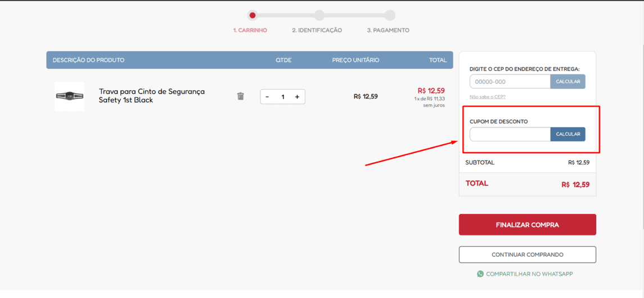Increase quantity with the plus button
Viewport: 644px width, 298px height.
click(x=298, y=97)
